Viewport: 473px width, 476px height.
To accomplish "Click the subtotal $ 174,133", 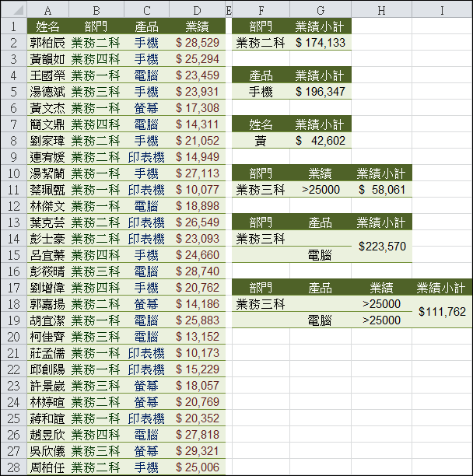I will pyautogui.click(x=321, y=43).
